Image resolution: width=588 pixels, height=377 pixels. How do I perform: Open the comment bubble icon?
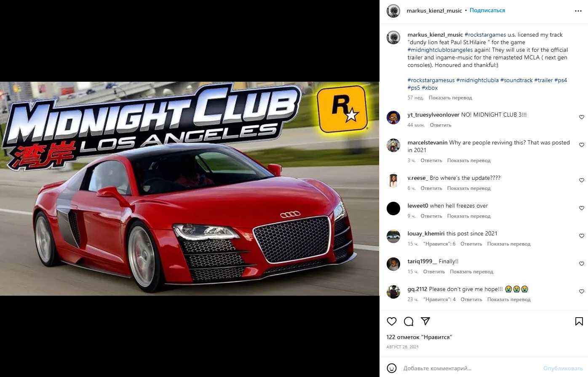point(409,321)
